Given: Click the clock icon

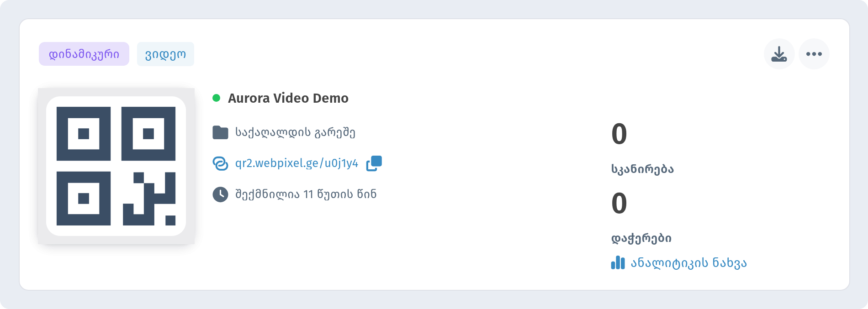Looking at the screenshot, I should click(x=220, y=194).
